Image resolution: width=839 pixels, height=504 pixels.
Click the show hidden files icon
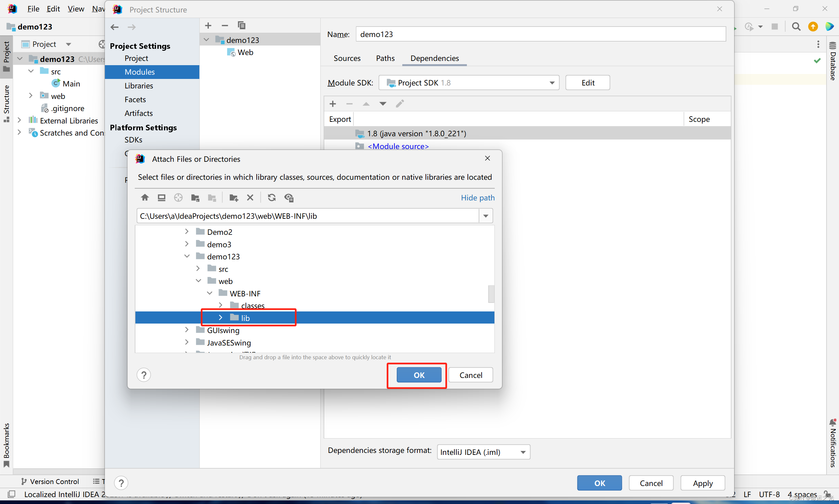(290, 197)
